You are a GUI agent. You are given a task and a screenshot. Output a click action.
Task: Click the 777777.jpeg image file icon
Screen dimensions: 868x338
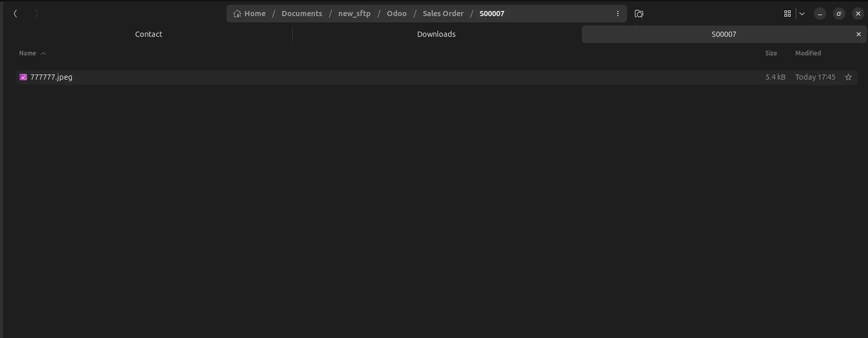pos(23,77)
